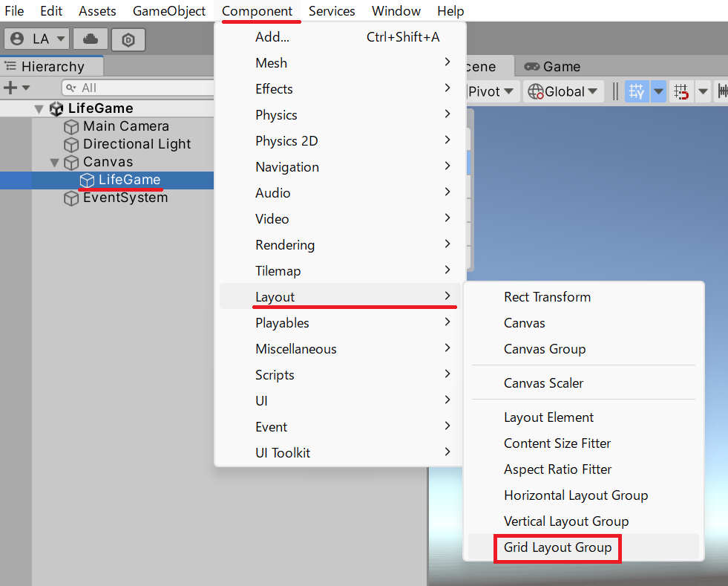Click the Directional Light cube icon
Screen dimensions: 728x586
click(x=71, y=145)
